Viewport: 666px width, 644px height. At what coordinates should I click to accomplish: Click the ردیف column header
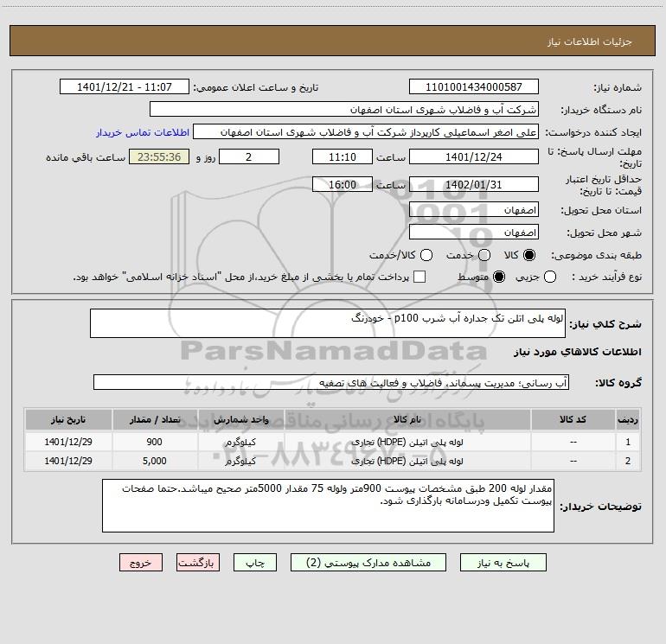[x=628, y=419]
